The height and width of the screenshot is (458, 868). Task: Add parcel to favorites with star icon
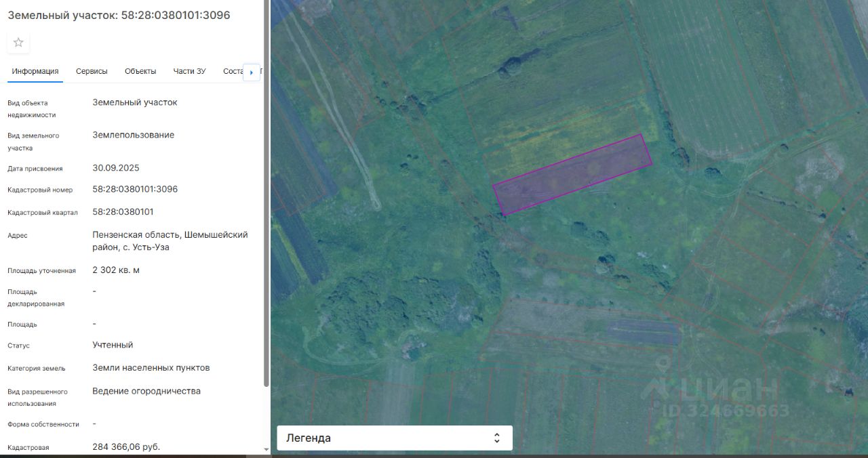pyautogui.click(x=18, y=43)
